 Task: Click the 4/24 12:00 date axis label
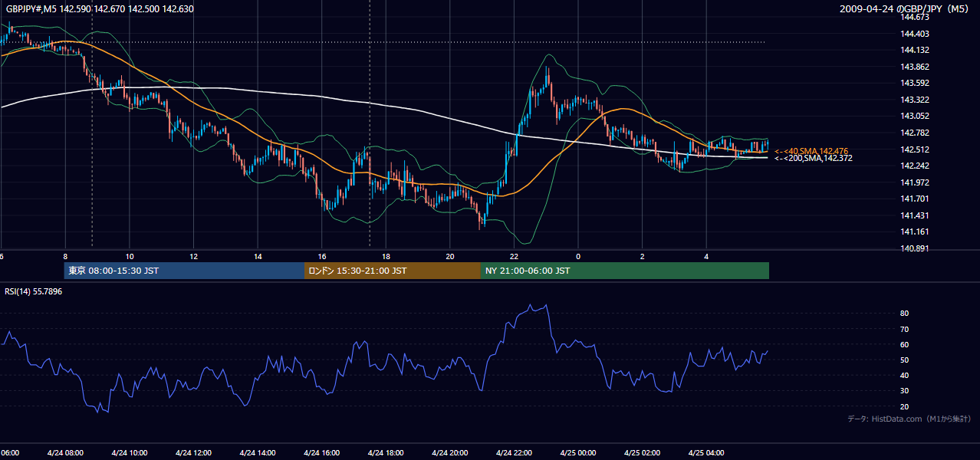click(193, 453)
